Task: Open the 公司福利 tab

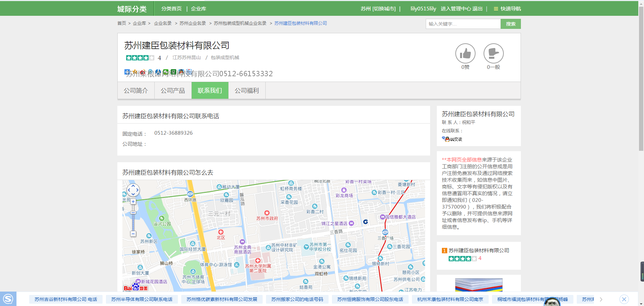Action: point(247,91)
